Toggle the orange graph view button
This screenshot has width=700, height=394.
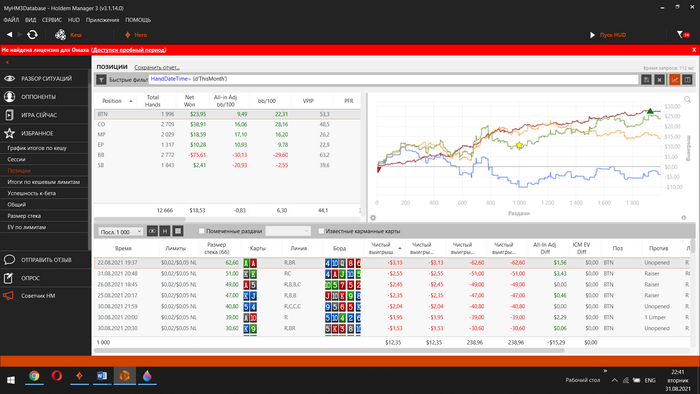coord(674,79)
